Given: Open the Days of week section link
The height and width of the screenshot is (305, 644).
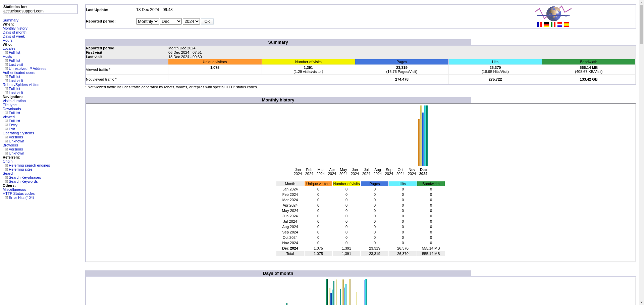Looking at the screenshot, I should click(14, 36).
